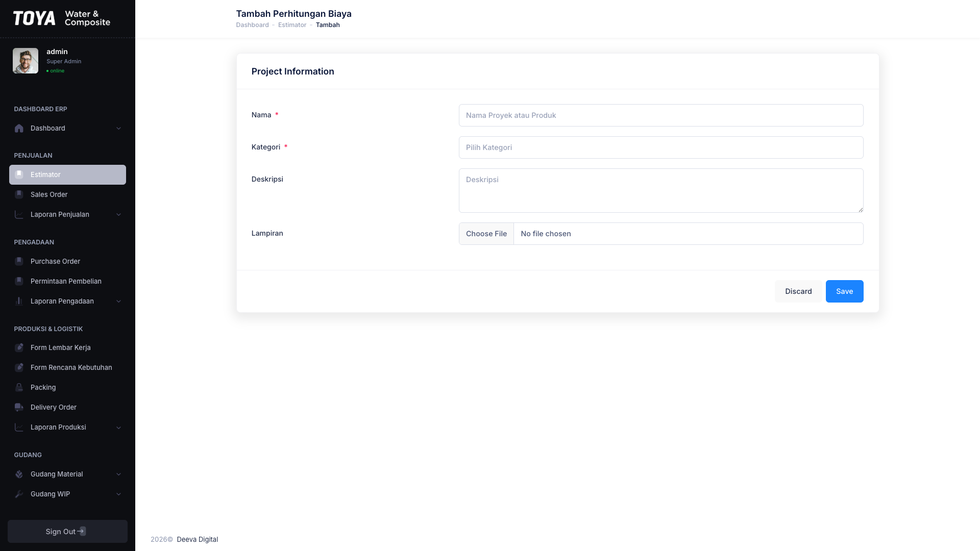The height and width of the screenshot is (551, 980).
Task: Open the Pilih Kategori dropdown
Action: click(661, 147)
